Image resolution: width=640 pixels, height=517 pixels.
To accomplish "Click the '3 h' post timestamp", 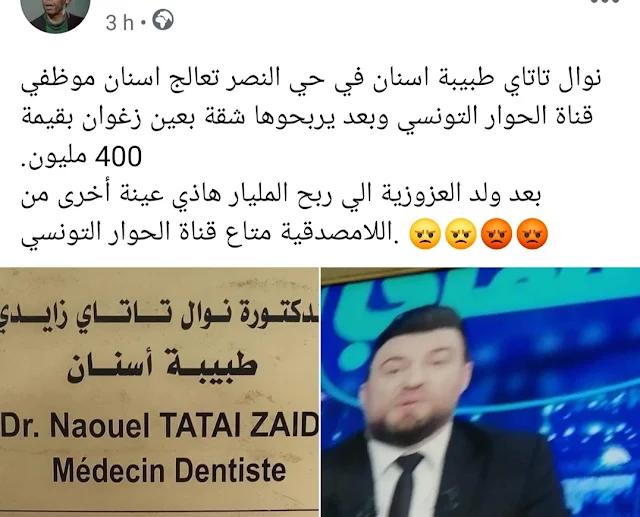I will tap(120, 23).
